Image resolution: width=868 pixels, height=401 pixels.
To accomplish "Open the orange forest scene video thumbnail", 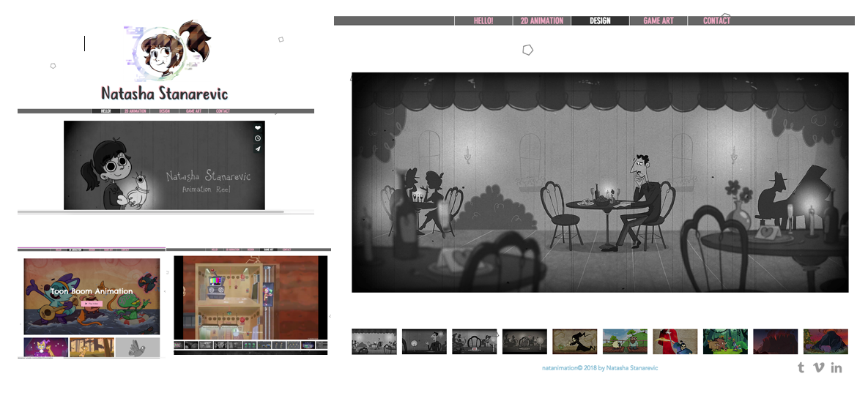I will tap(92, 348).
